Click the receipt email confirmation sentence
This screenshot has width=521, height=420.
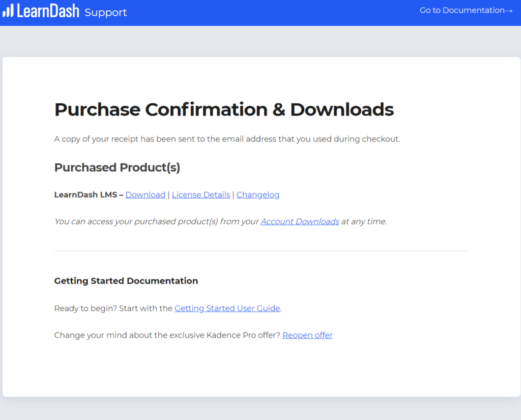(227, 139)
